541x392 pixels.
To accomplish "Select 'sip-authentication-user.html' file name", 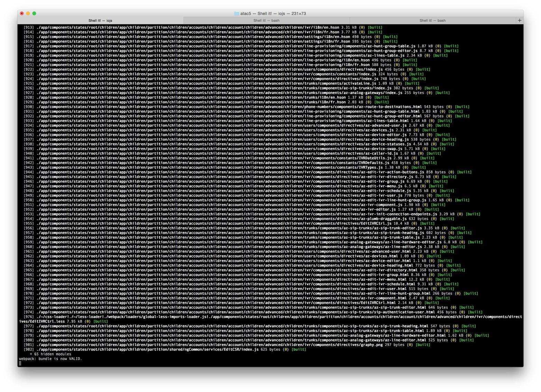I will pos(404,312).
